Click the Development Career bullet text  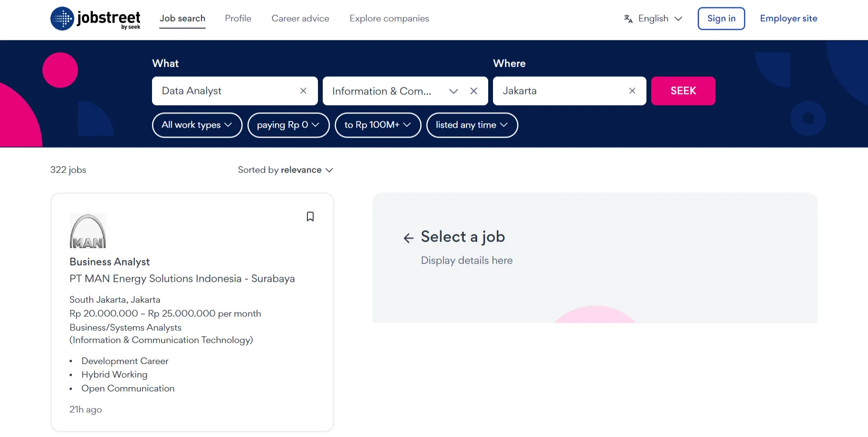coord(125,361)
